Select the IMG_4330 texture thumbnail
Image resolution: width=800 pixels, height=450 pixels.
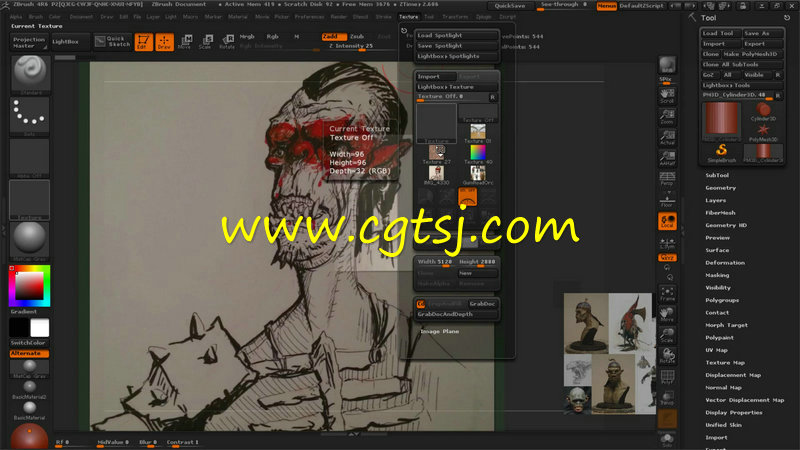(436, 176)
